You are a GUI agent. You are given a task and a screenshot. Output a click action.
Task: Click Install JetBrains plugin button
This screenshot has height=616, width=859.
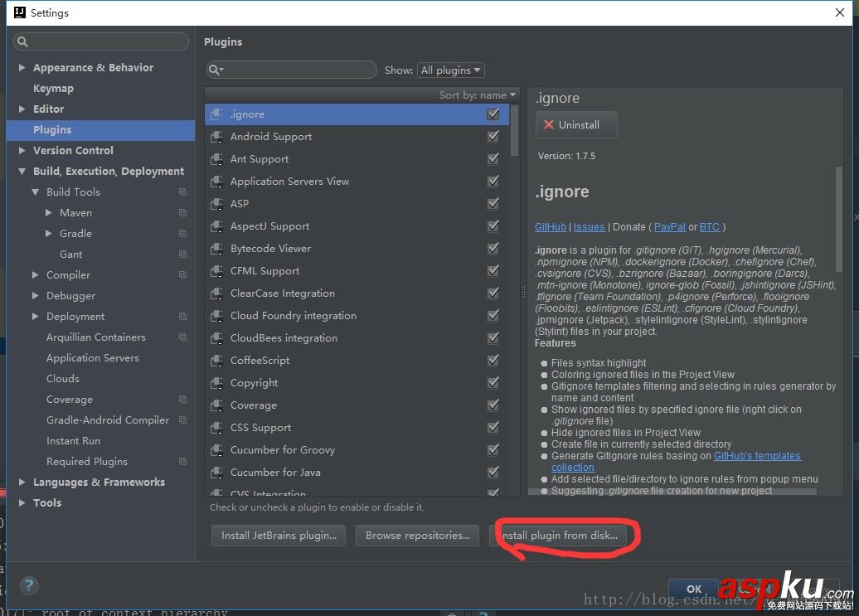(279, 536)
